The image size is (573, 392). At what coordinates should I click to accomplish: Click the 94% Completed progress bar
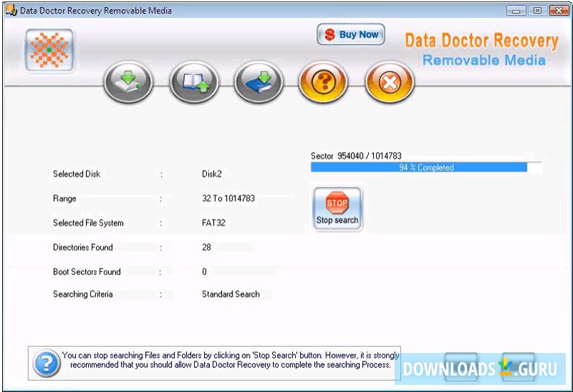(x=426, y=167)
